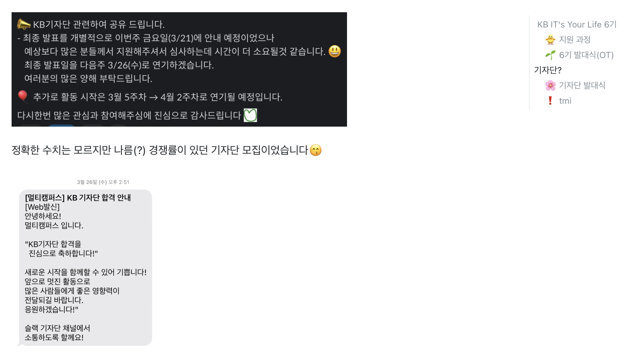Viewport: 644px width, 357px height.
Task: Open KB IT's Your Life 6기 heading link
Action: coord(577,24)
